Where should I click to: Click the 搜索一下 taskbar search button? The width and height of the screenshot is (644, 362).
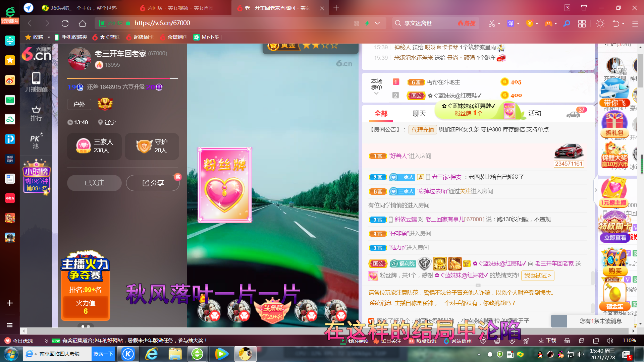point(103,354)
